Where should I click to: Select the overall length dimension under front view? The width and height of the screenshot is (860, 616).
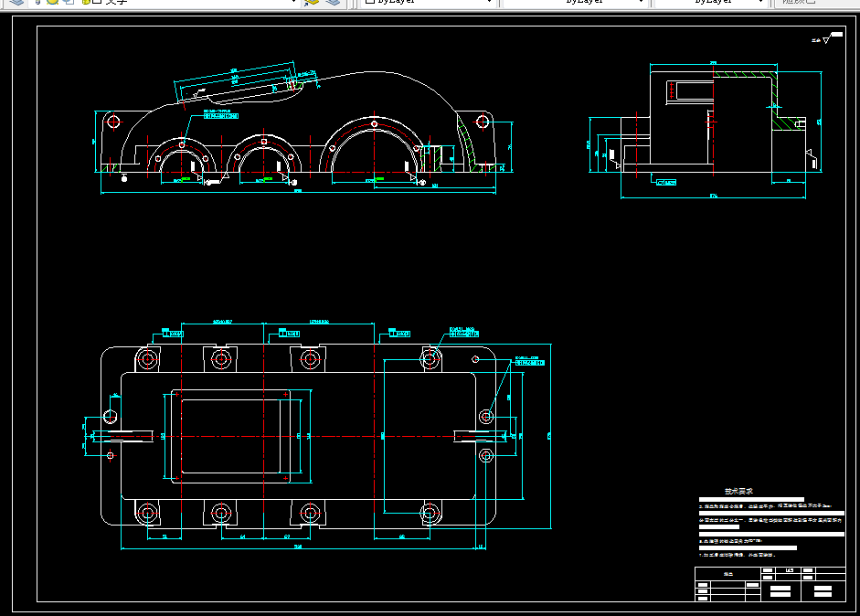(298, 192)
